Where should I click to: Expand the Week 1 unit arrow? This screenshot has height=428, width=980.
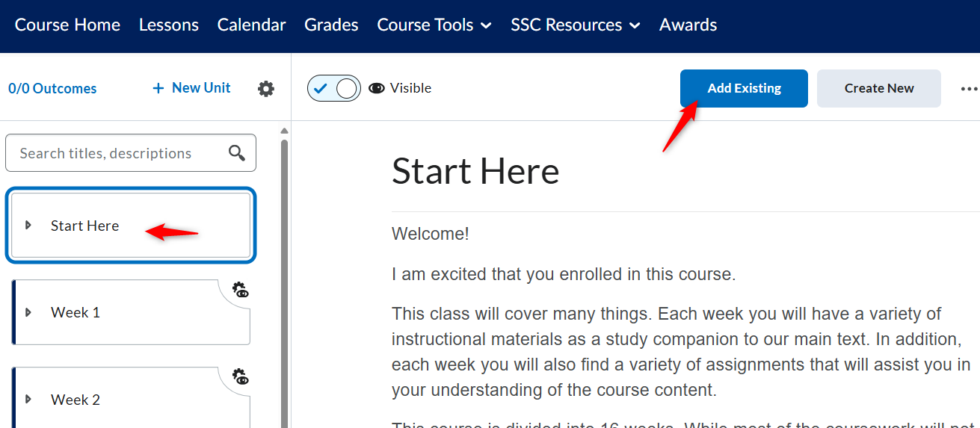28,312
